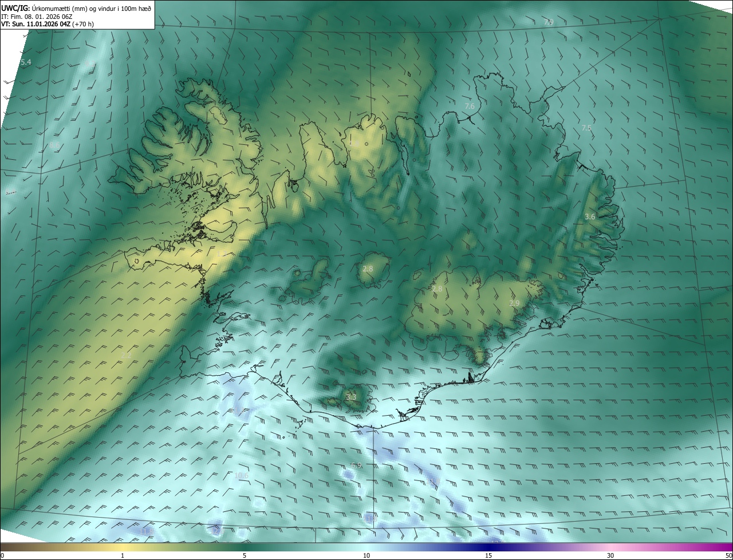This screenshot has height=560, width=733.
Task: Click the 3.3 value label on the southern glacier
Action: click(x=351, y=396)
